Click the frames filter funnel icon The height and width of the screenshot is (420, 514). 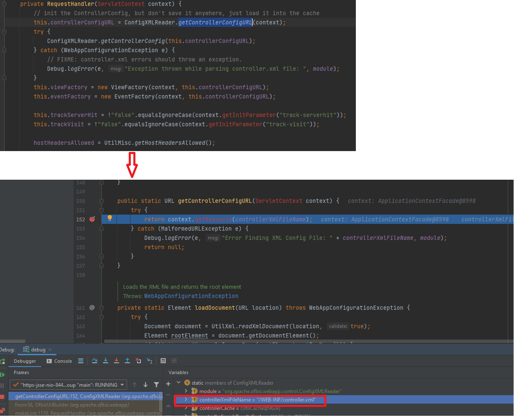click(x=156, y=385)
